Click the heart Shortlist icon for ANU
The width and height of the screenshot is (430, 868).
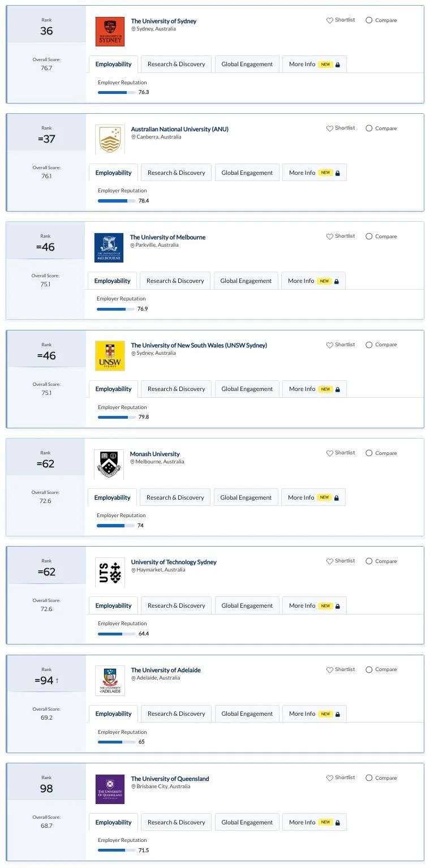pyautogui.click(x=330, y=128)
